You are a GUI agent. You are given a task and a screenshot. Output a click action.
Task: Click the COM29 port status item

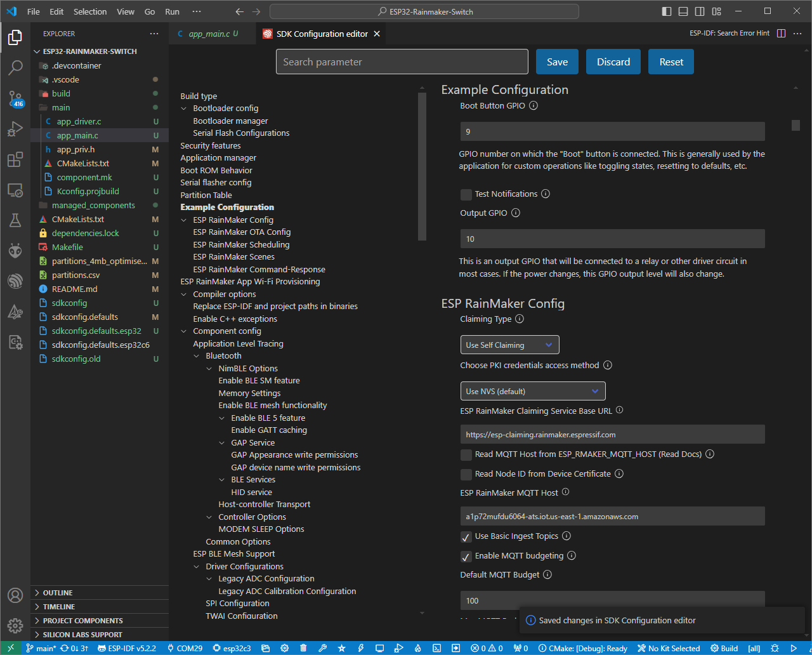tap(185, 648)
